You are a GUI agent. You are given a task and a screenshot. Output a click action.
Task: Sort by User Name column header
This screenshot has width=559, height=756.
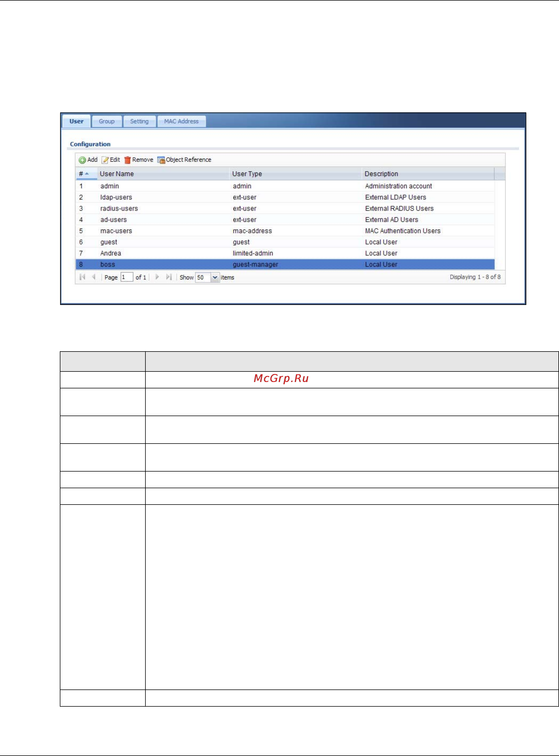pos(163,174)
